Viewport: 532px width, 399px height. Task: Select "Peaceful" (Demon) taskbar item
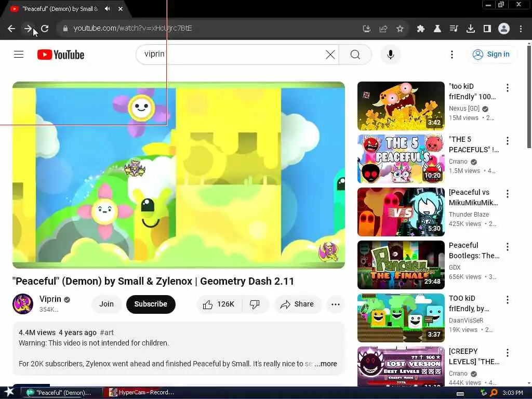pyautogui.click(x=61, y=393)
